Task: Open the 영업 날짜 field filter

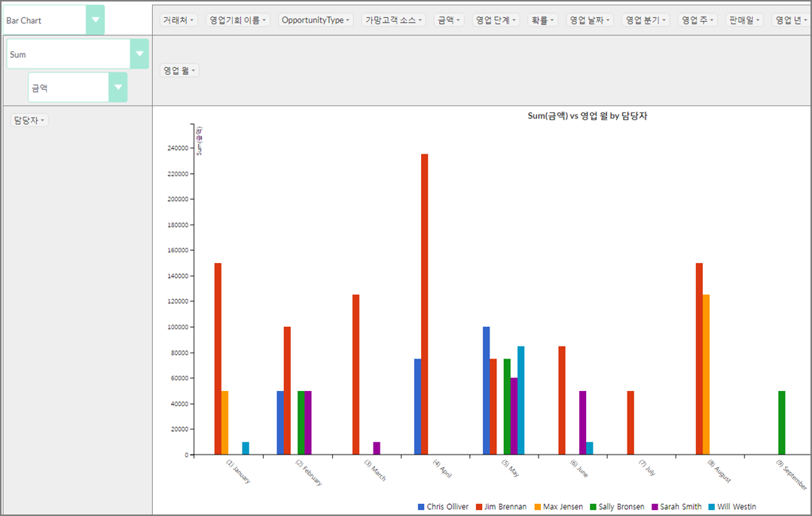Action: point(590,20)
